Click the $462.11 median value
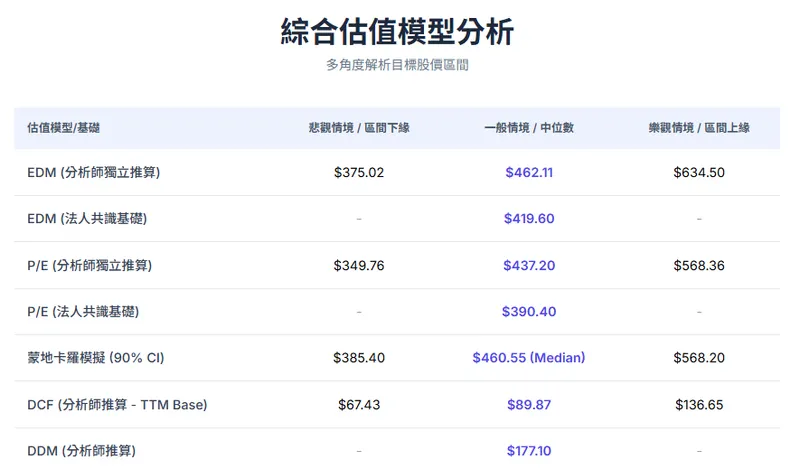This screenshot has width=800, height=468. pos(529,172)
